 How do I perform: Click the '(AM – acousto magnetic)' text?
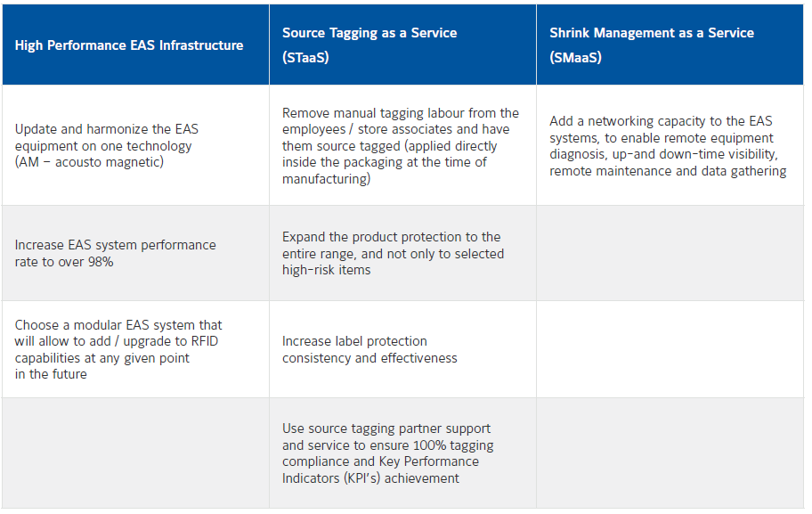[x=88, y=162]
